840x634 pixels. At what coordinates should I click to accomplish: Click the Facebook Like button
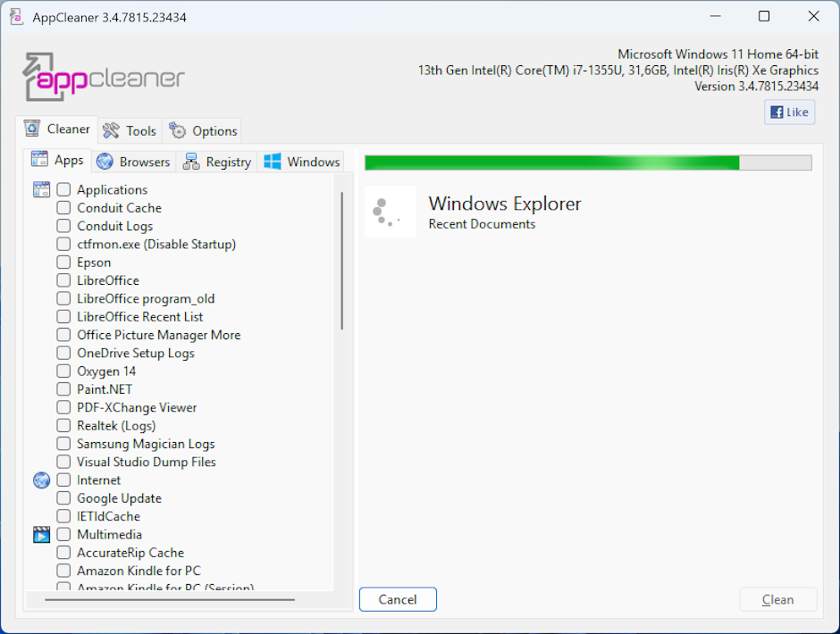789,112
